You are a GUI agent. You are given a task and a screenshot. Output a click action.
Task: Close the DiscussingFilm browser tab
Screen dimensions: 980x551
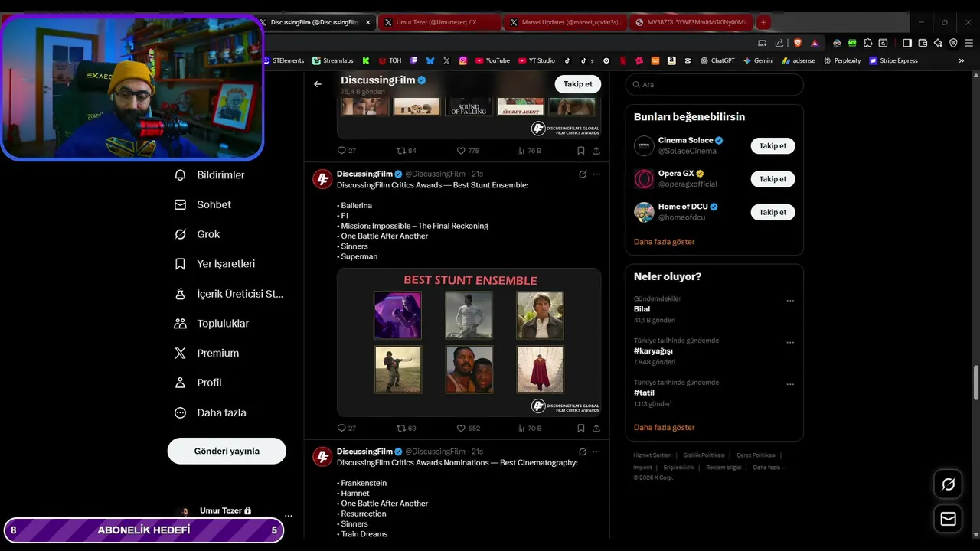point(367,23)
